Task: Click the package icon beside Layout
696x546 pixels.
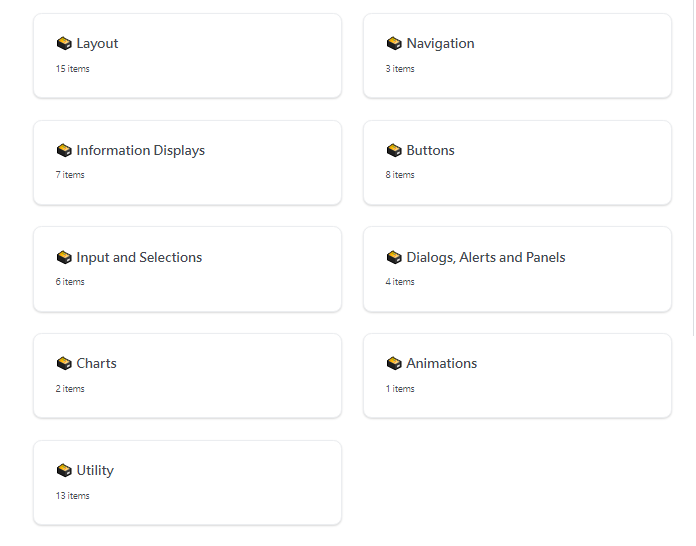Action: (64, 44)
